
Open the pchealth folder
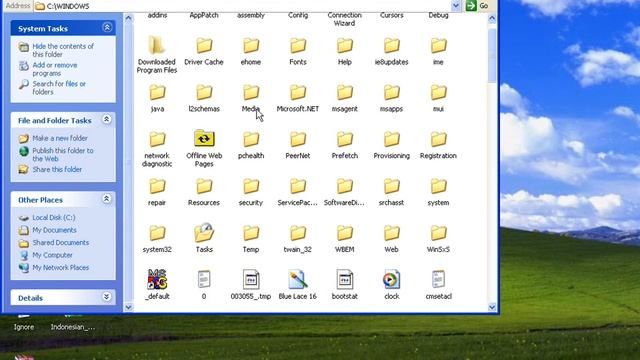[x=251, y=145]
